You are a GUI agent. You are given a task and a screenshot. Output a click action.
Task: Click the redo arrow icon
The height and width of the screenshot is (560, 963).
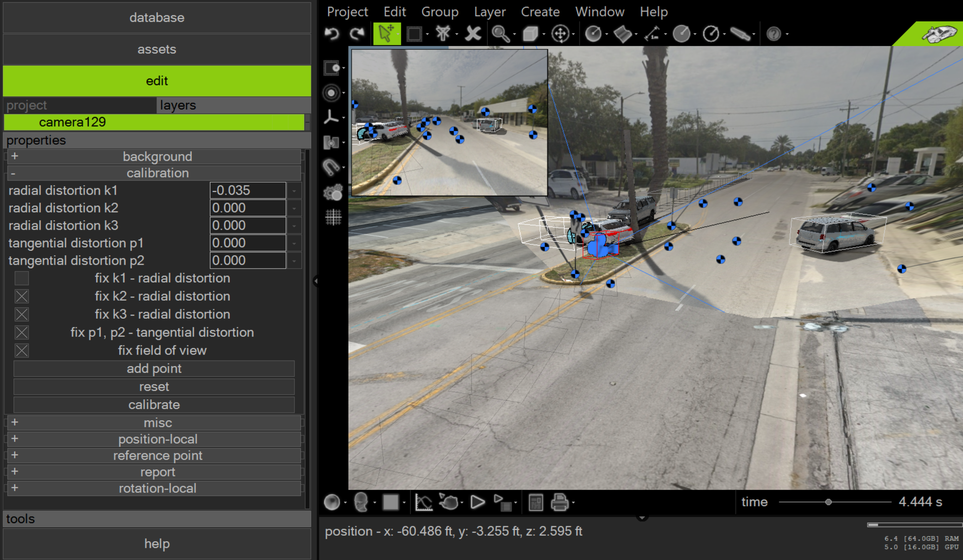[x=357, y=34]
